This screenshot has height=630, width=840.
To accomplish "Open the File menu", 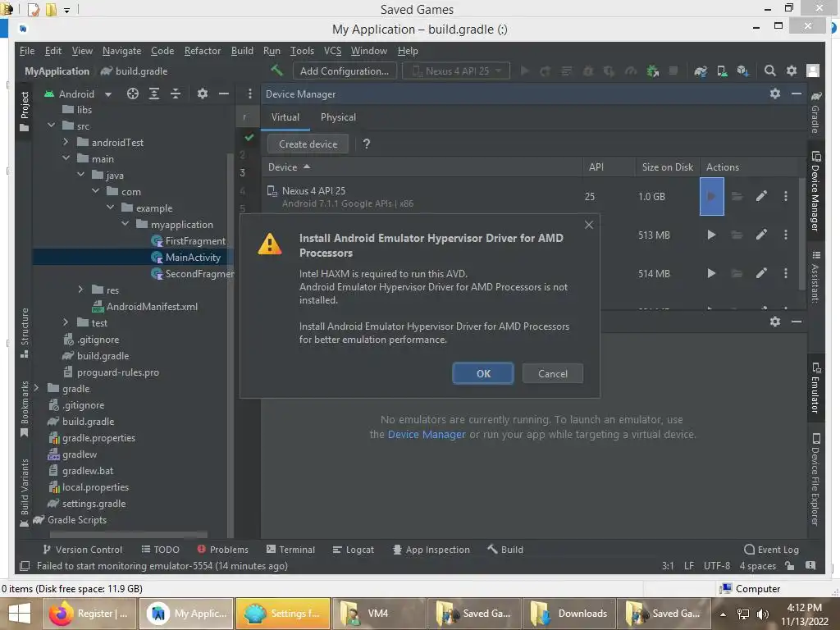I will coord(27,51).
